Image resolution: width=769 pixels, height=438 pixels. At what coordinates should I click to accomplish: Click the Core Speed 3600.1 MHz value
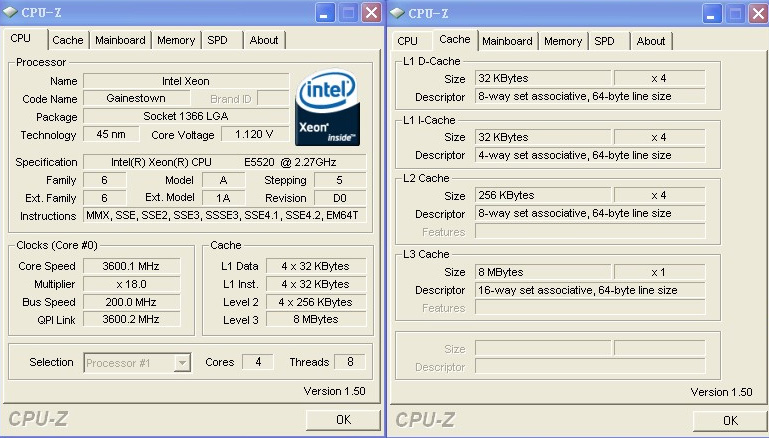(x=131, y=266)
